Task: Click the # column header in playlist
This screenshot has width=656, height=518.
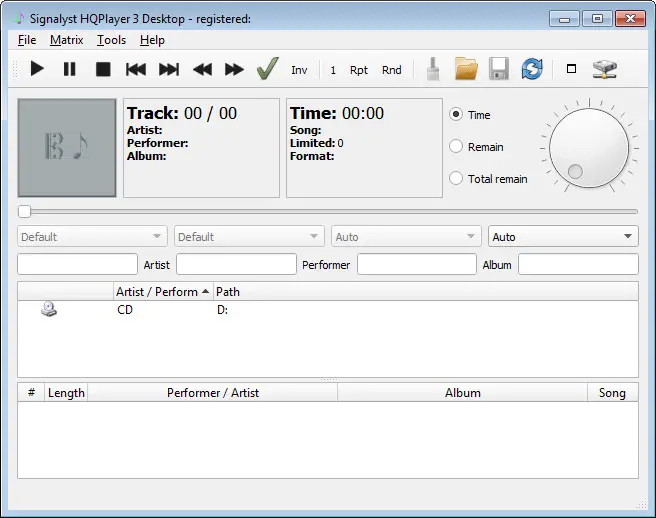Action: pyautogui.click(x=31, y=392)
